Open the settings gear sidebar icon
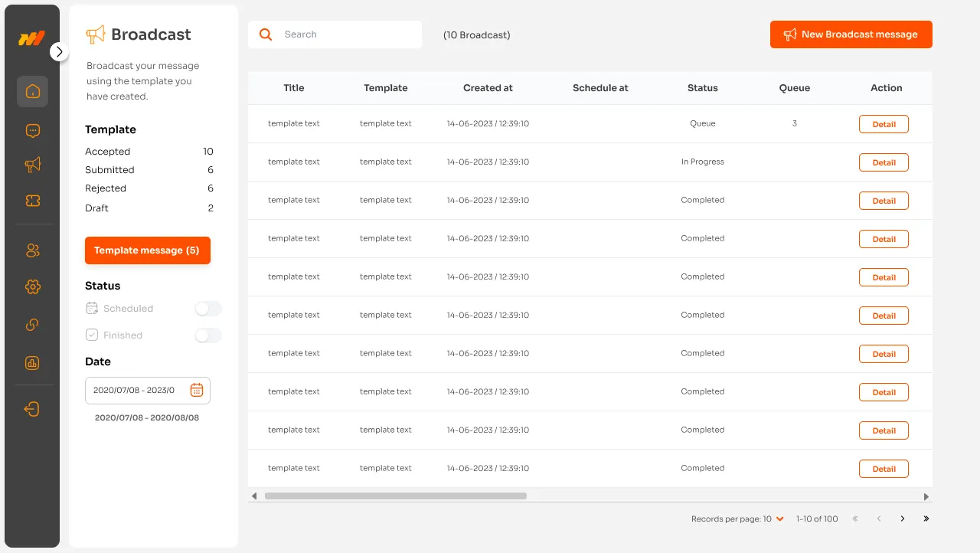Image resolution: width=980 pixels, height=553 pixels. [32, 287]
